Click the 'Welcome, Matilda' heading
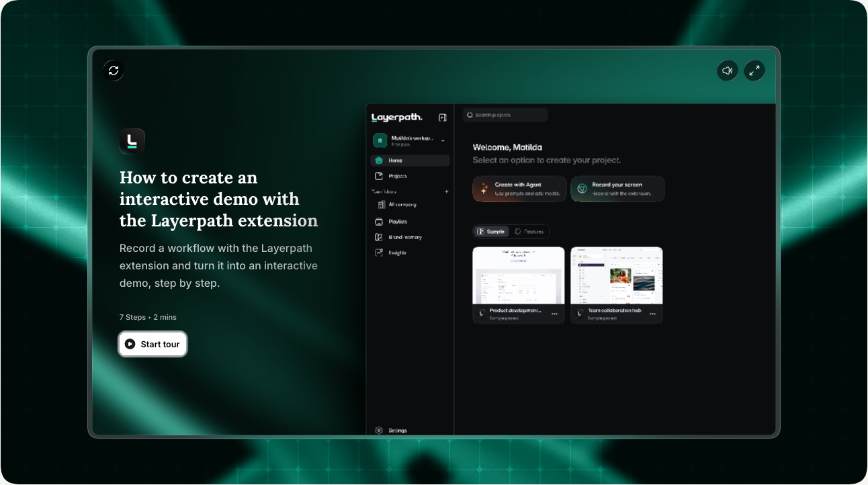868x485 pixels. (x=507, y=147)
